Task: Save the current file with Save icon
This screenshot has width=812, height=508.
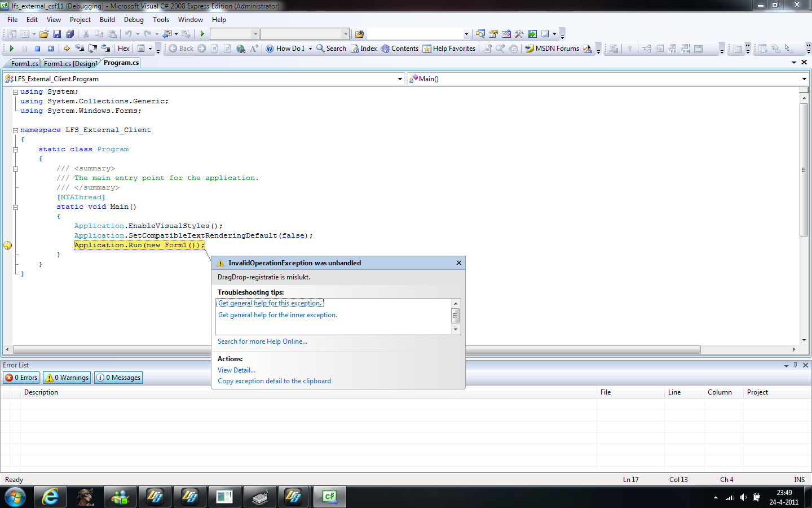Action: tap(57, 34)
